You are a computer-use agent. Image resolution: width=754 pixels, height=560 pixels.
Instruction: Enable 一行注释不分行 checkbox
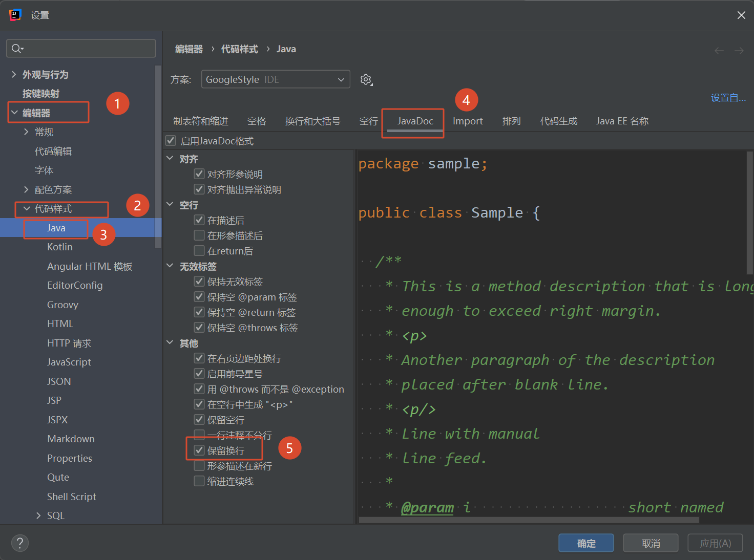click(x=199, y=435)
